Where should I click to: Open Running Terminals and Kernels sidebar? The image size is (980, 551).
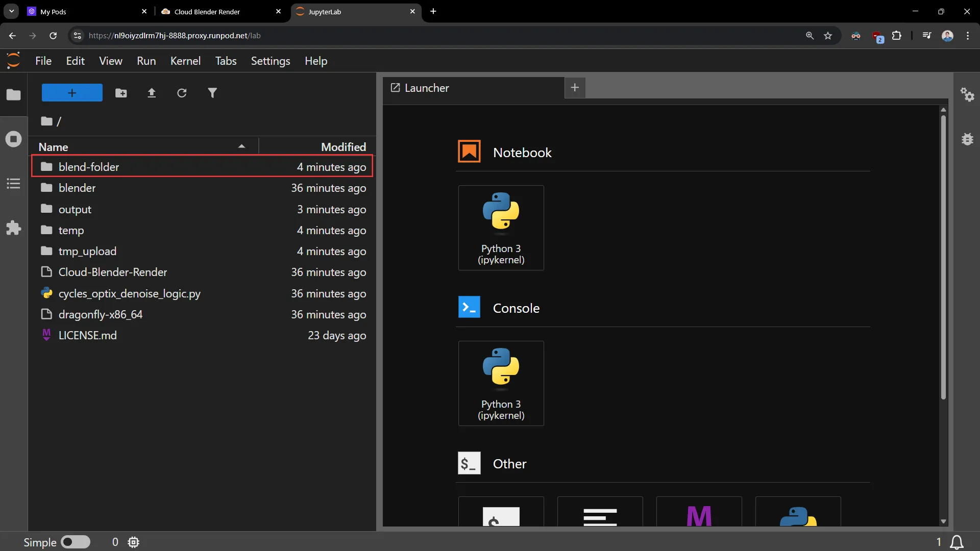(x=14, y=139)
